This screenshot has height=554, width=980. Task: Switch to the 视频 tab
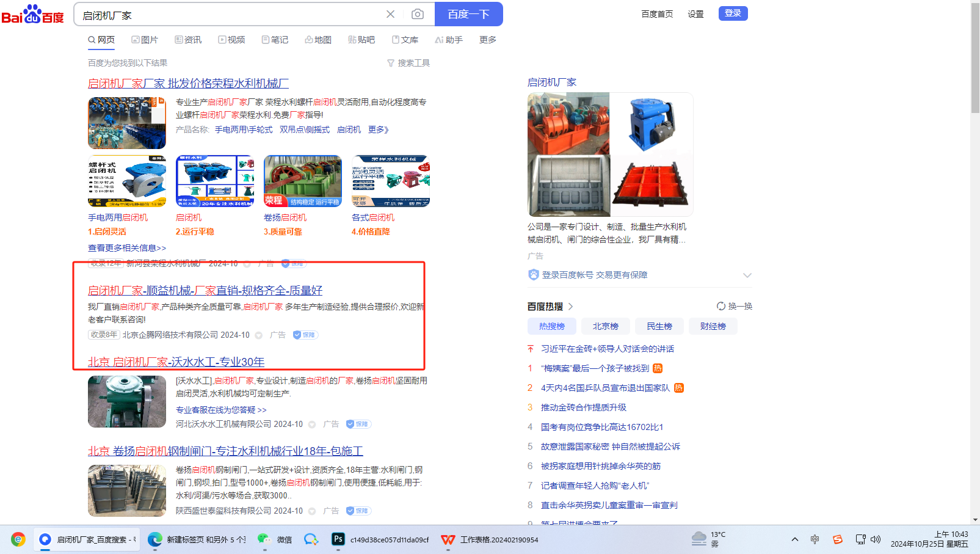(x=231, y=40)
